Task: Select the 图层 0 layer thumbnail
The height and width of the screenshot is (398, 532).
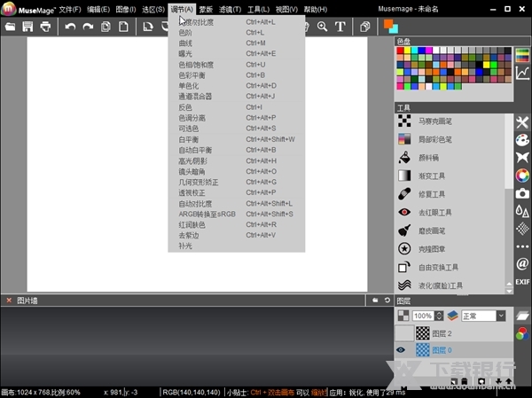Action: (x=422, y=350)
